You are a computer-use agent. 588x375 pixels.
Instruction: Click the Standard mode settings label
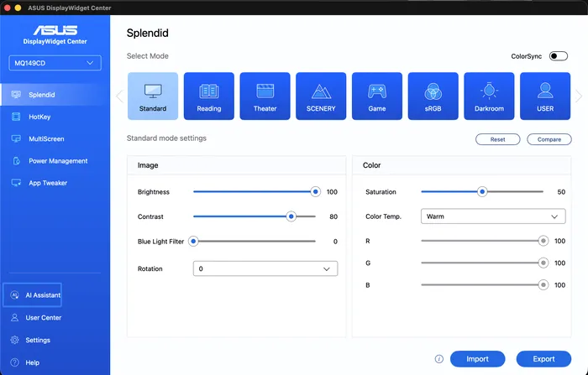click(166, 138)
